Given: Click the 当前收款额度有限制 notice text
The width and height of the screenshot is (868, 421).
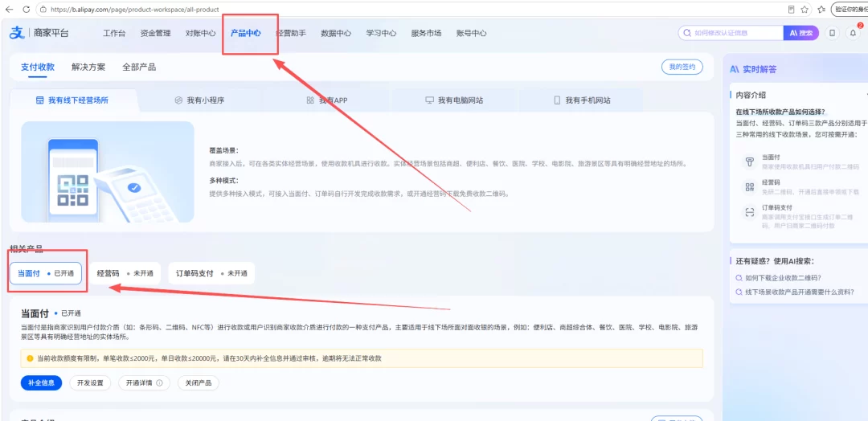Looking at the screenshot, I should 209,358.
